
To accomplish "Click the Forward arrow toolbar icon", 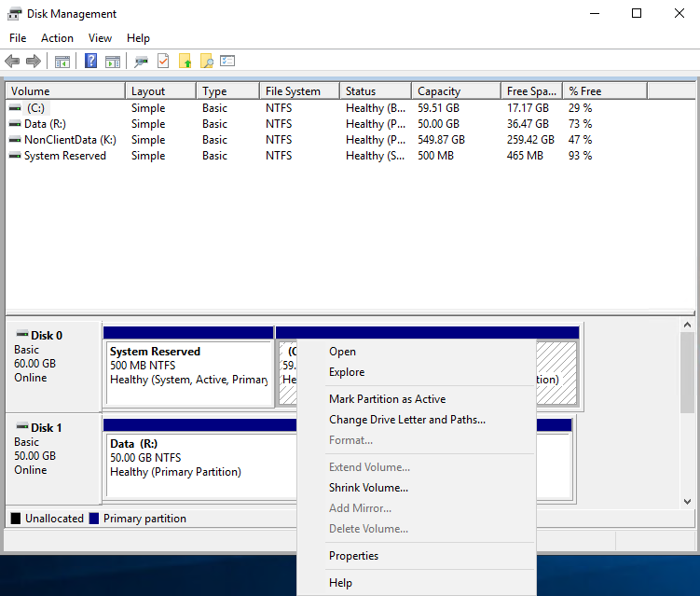I will 34,61.
